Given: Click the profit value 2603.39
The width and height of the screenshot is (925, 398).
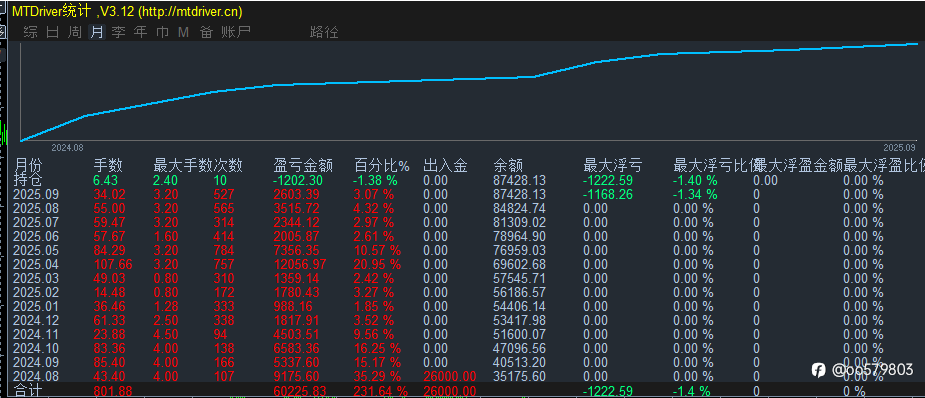Looking at the screenshot, I should (x=297, y=195).
